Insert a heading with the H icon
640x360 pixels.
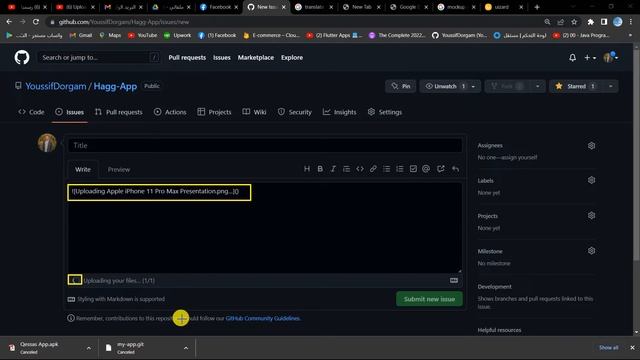coord(307,169)
